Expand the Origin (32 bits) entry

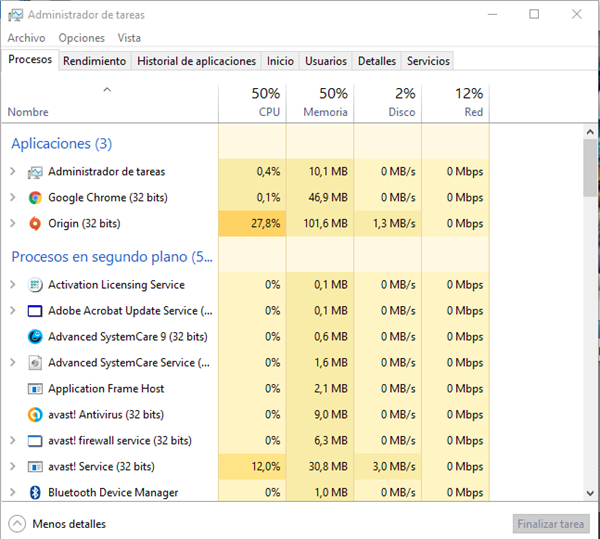tap(13, 224)
